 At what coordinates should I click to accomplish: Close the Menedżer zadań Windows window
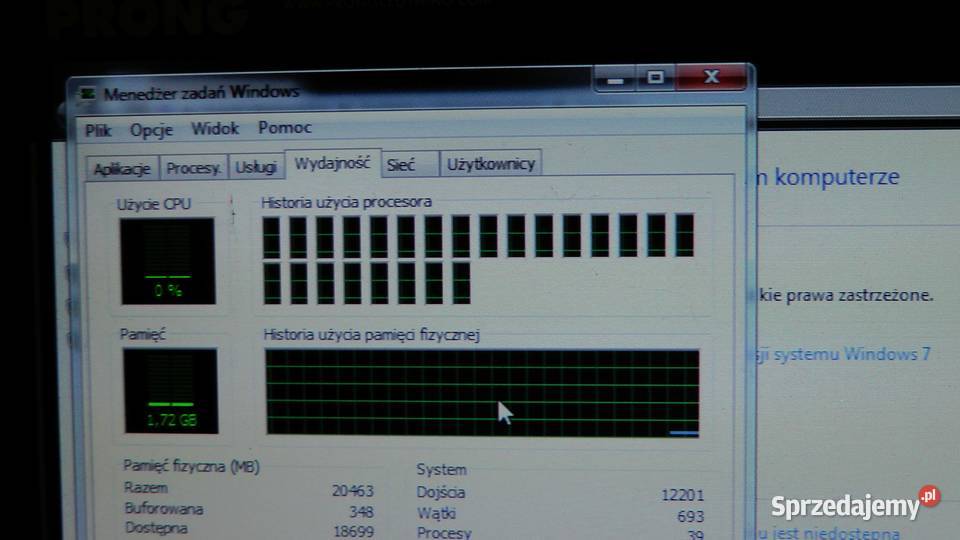coord(711,77)
